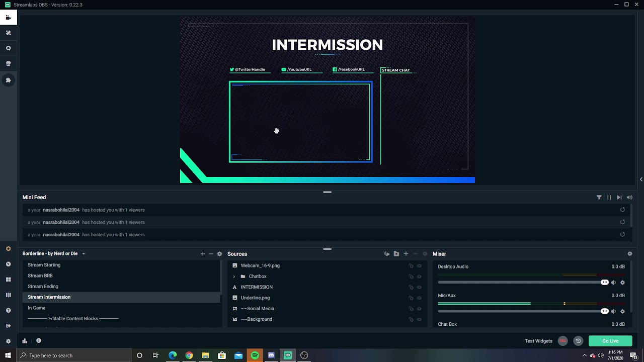Hide the Underline.png source eye icon
Image resolution: width=644 pixels, height=362 pixels.
click(419, 298)
